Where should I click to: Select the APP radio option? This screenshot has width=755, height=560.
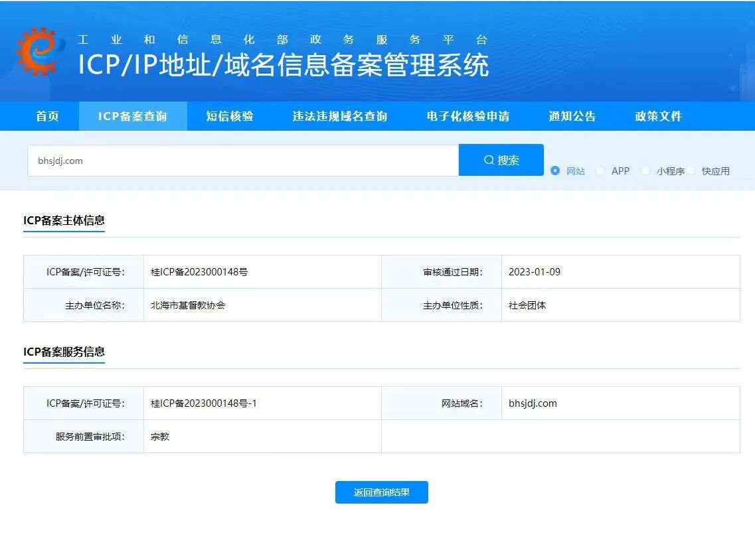[x=600, y=171]
